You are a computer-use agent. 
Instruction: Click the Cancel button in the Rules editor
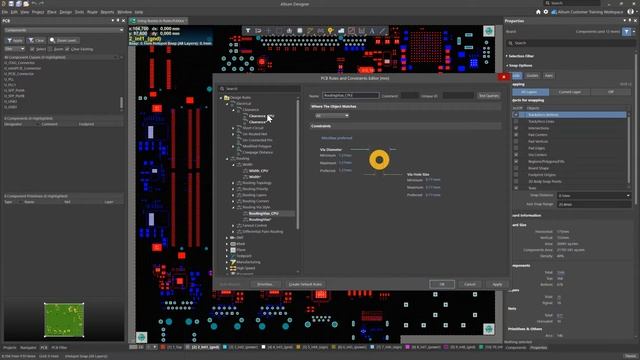(x=470, y=284)
